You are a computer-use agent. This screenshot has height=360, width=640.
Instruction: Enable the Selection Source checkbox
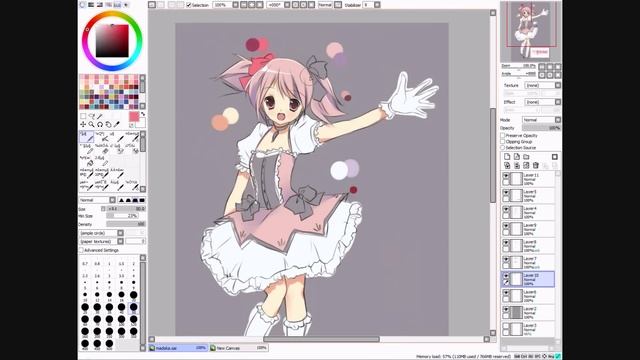click(503, 148)
